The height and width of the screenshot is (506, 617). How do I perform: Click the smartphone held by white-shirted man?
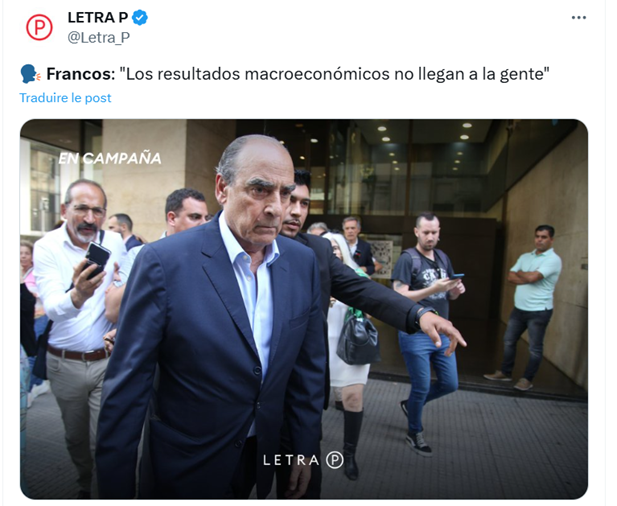tap(95, 260)
